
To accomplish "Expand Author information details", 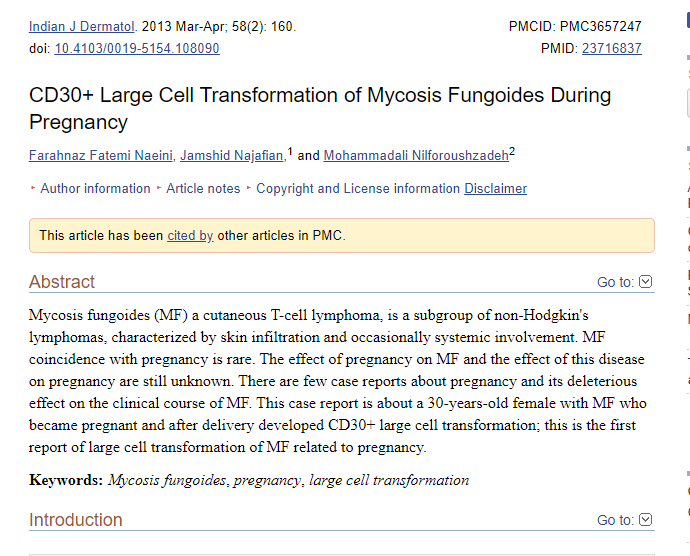I will (x=94, y=188).
